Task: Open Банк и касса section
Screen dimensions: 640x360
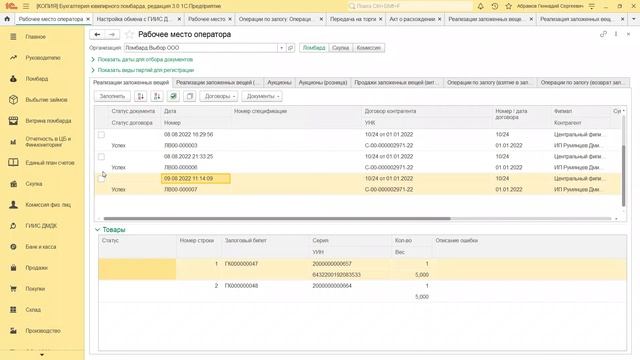Action: (x=42, y=247)
